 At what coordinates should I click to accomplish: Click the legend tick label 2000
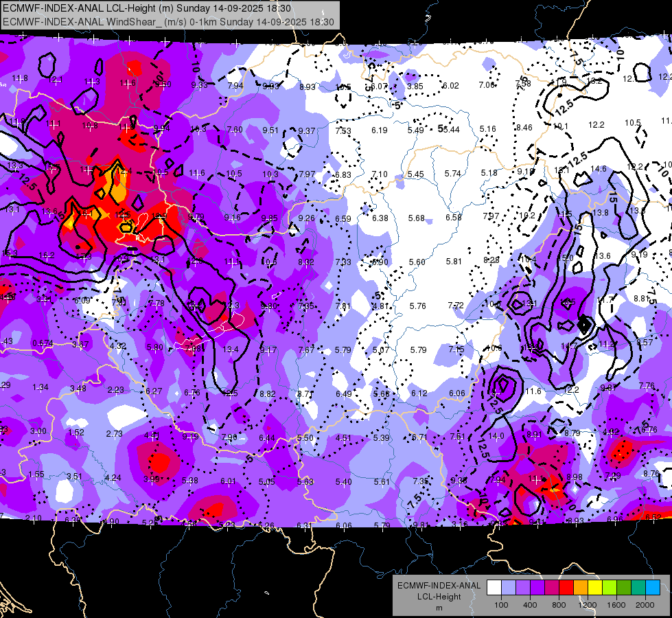tap(645, 605)
